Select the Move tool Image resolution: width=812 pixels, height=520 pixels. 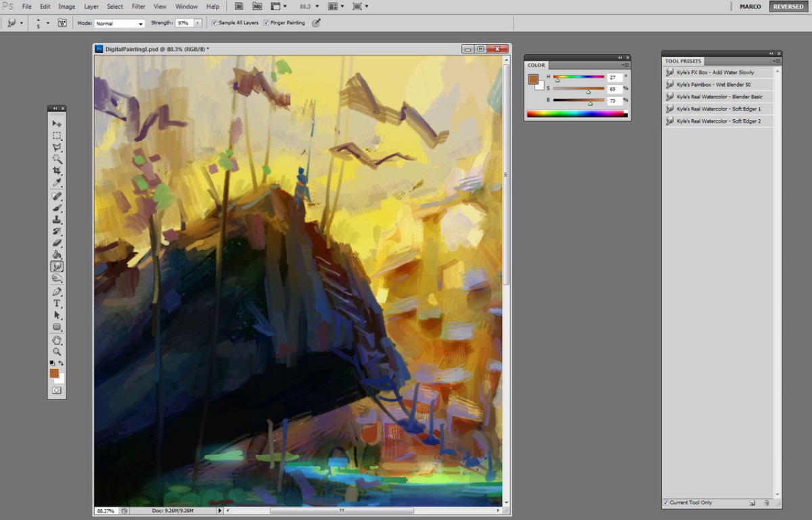[57, 124]
